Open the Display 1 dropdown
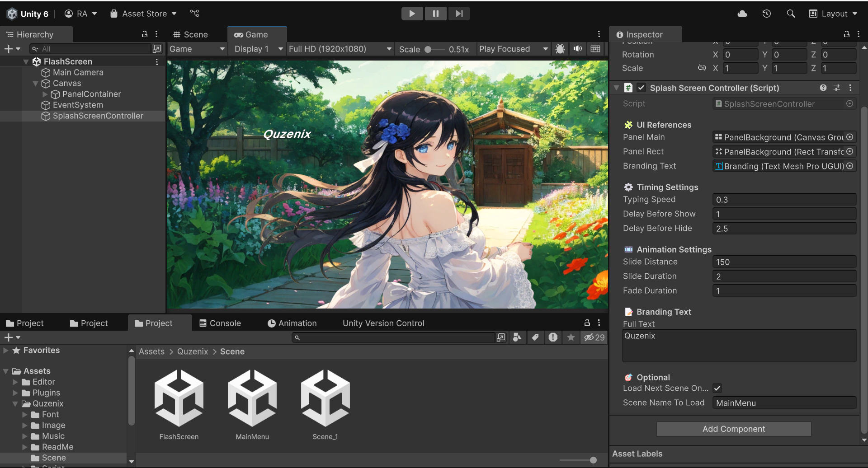 [x=258, y=49]
